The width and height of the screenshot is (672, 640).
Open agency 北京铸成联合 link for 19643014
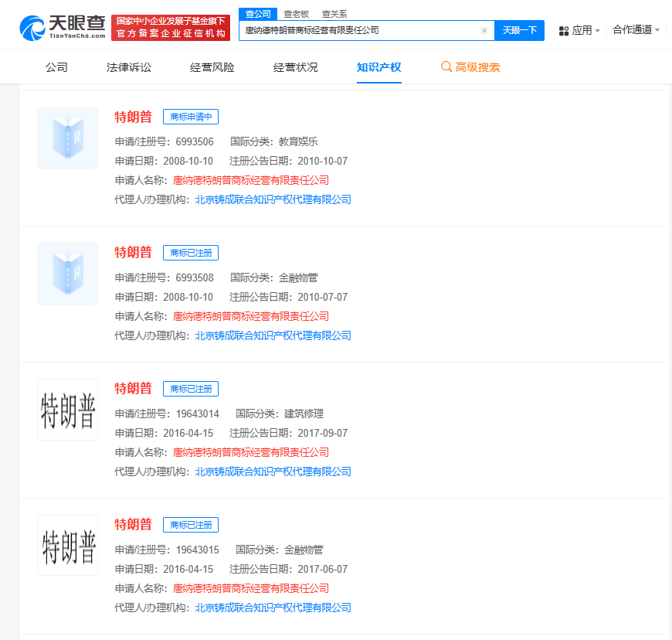(x=273, y=471)
